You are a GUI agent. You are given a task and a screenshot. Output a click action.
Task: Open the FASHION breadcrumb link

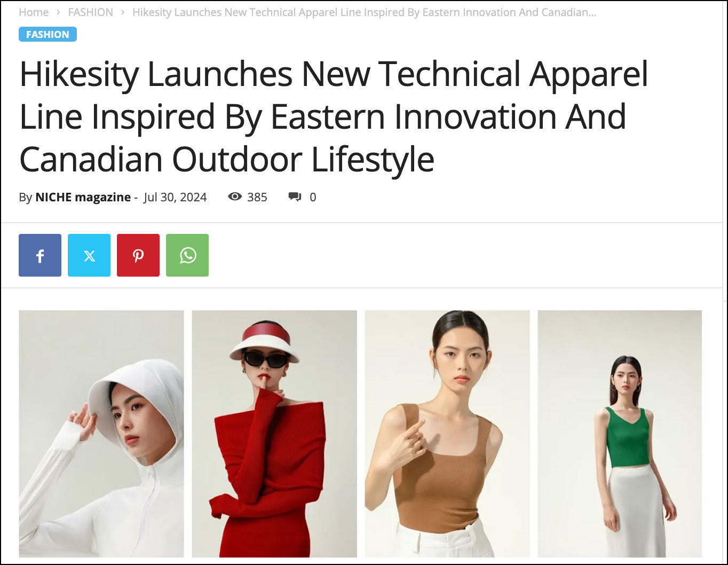tap(91, 12)
